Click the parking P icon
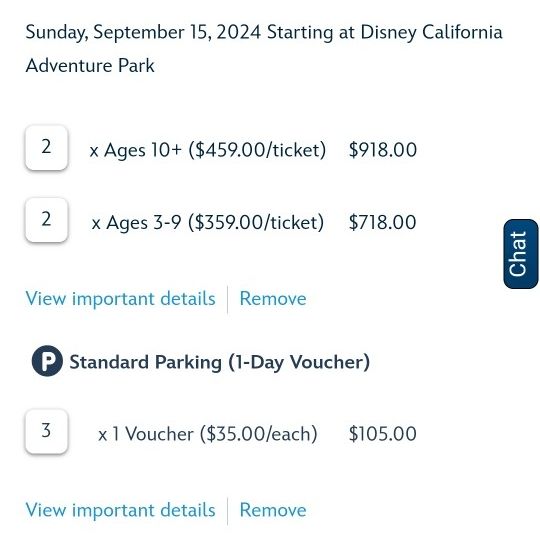This screenshot has height=540, width=540. [x=47, y=361]
